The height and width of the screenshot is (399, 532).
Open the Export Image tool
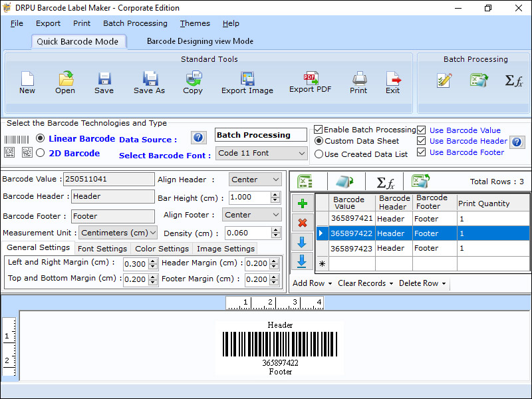[247, 78]
